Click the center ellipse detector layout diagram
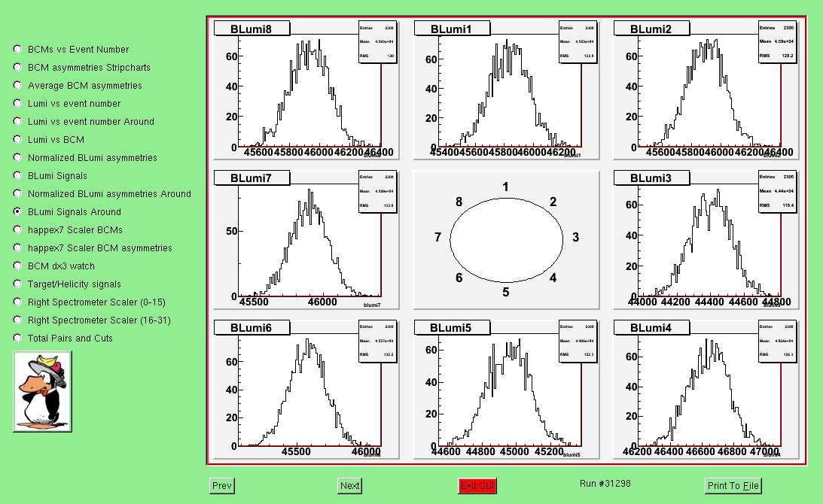 click(x=507, y=240)
